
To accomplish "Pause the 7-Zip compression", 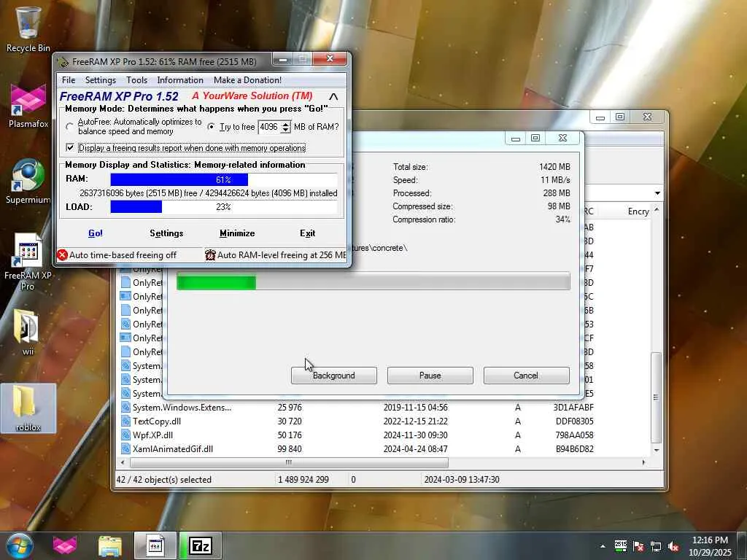I will 430,376.
